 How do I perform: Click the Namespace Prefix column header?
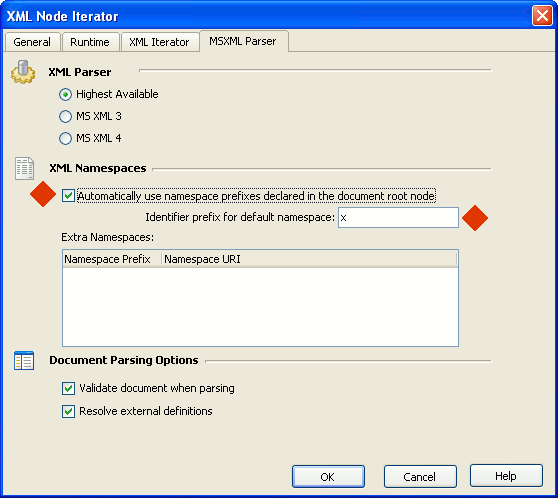(x=112, y=259)
